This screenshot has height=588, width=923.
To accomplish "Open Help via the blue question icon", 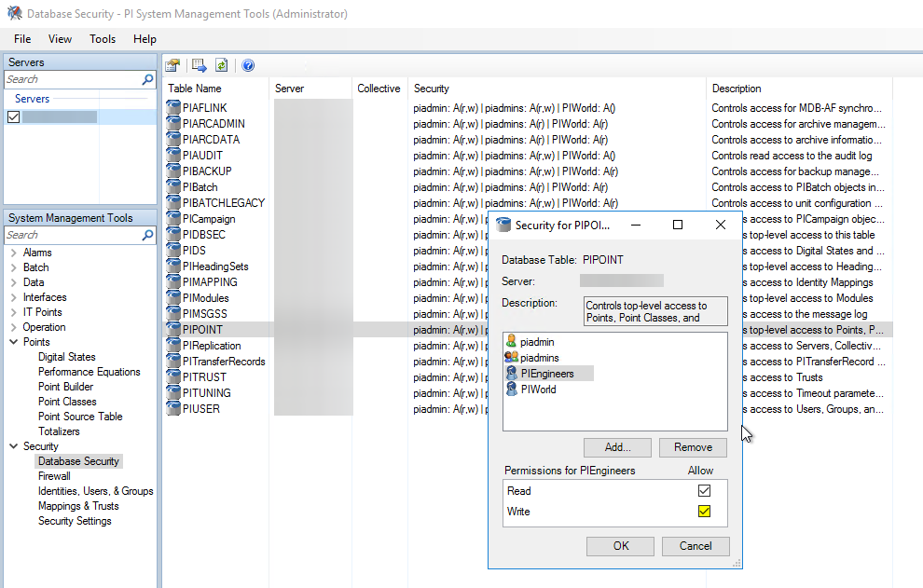I will (x=248, y=65).
